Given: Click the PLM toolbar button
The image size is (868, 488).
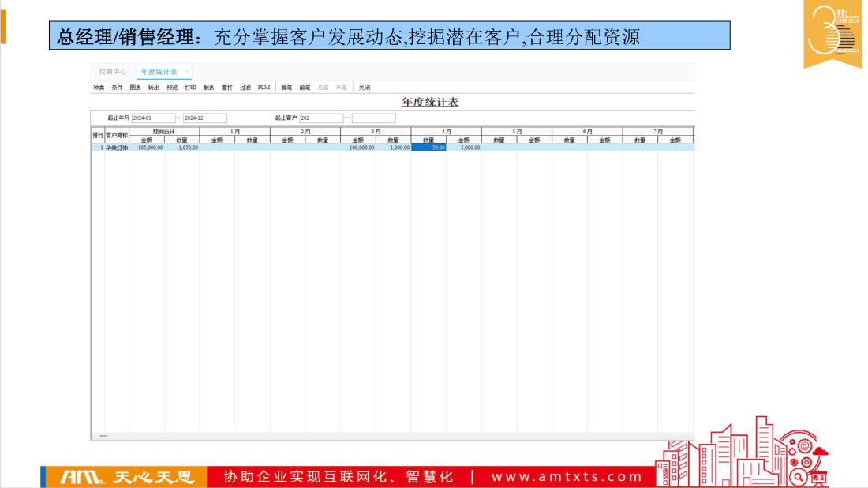Looking at the screenshot, I should [264, 88].
